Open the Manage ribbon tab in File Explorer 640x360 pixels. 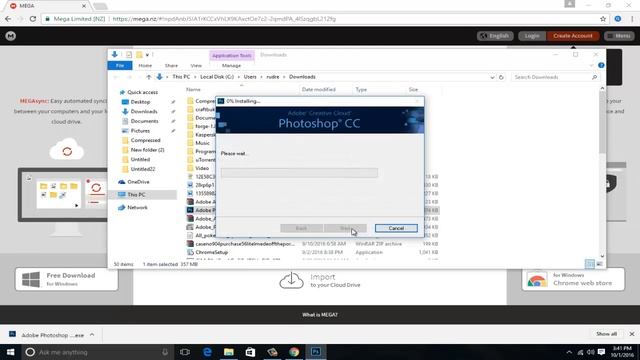[231, 66]
